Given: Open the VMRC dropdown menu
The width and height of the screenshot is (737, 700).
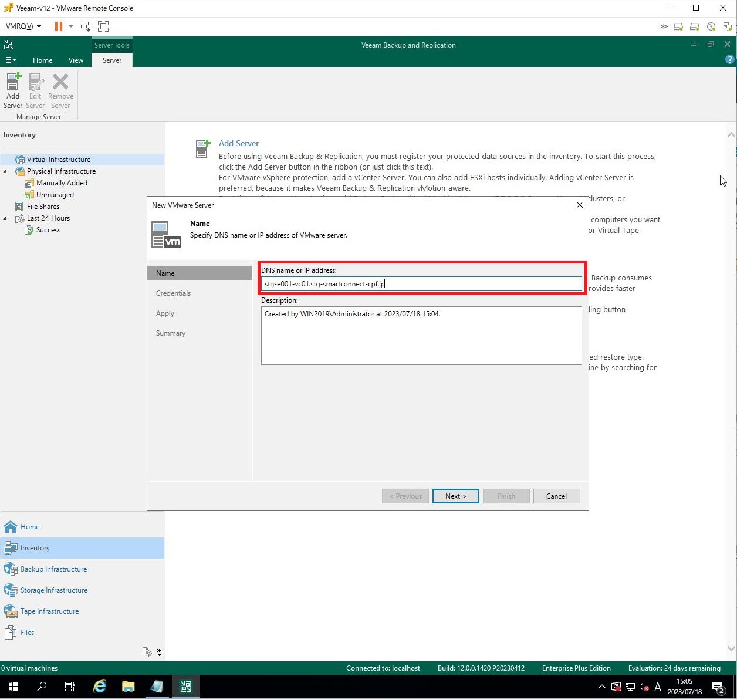Looking at the screenshot, I should point(23,26).
